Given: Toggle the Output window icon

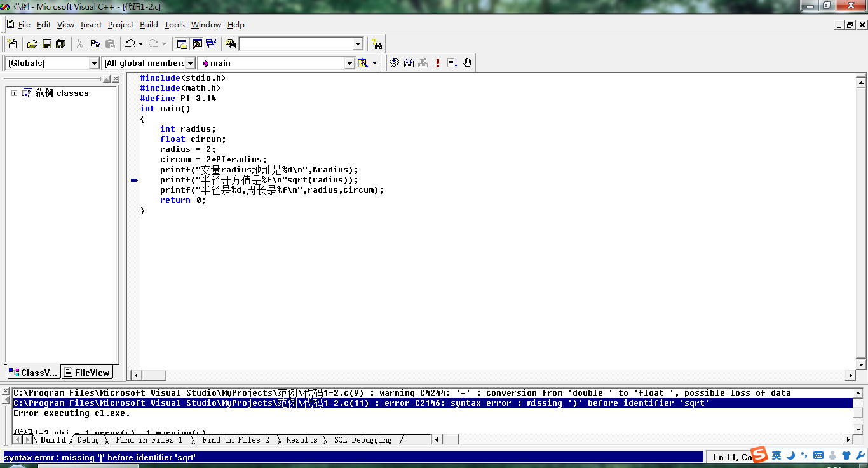Looking at the screenshot, I should pos(197,44).
